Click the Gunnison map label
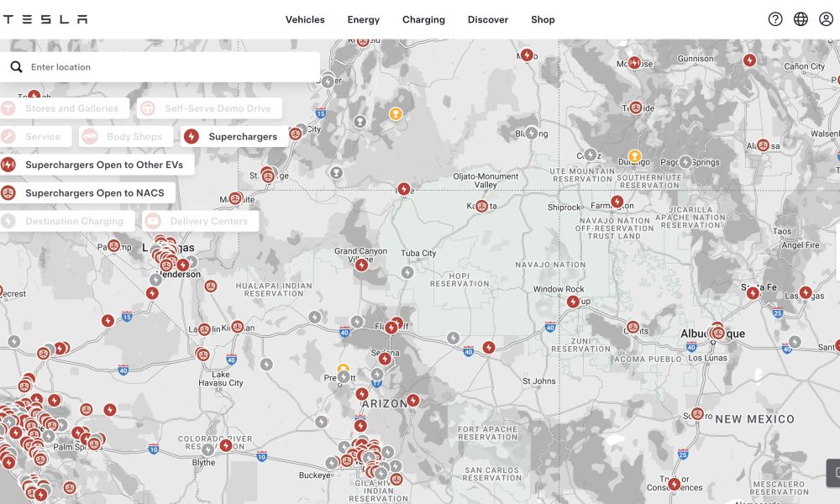840x504 pixels. (696, 59)
